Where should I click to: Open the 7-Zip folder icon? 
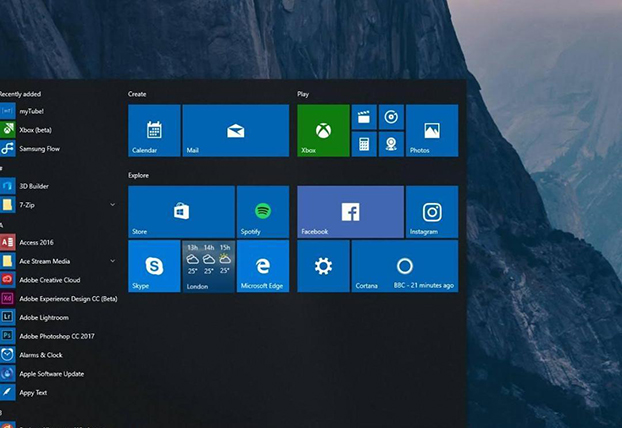click(x=8, y=205)
